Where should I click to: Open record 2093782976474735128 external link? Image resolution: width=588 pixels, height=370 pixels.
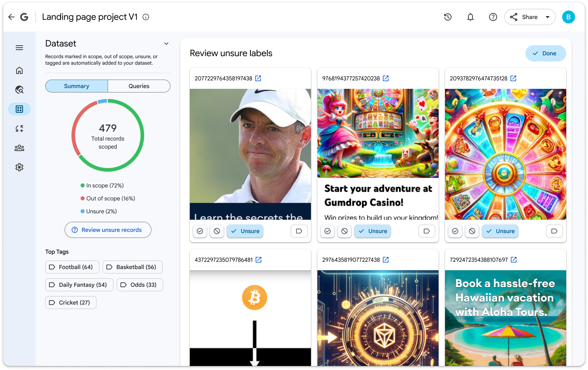click(513, 78)
